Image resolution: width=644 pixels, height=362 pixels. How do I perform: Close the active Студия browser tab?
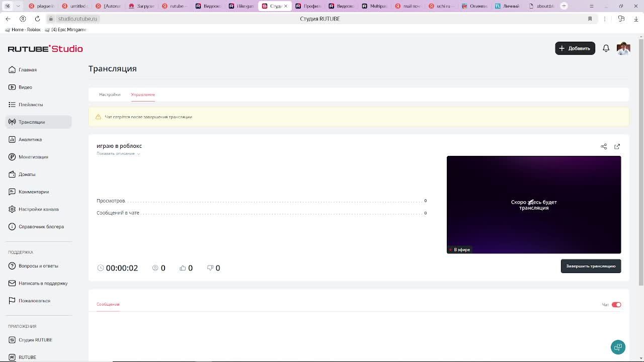286,6
